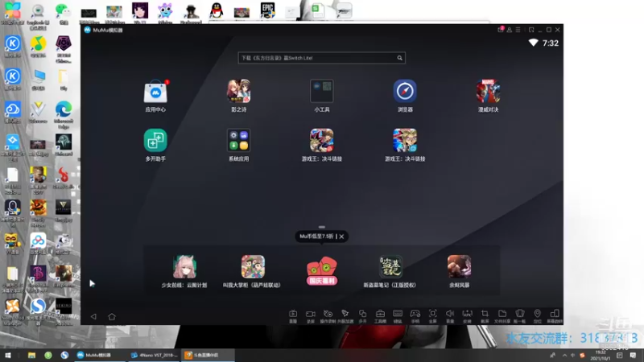The height and width of the screenshot is (362, 644).
Task: Open the 国庆福利 red envelope promo
Action: point(321,271)
